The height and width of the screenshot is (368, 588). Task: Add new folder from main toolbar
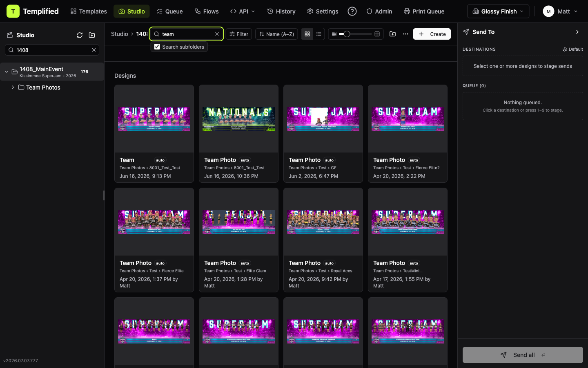click(393, 34)
